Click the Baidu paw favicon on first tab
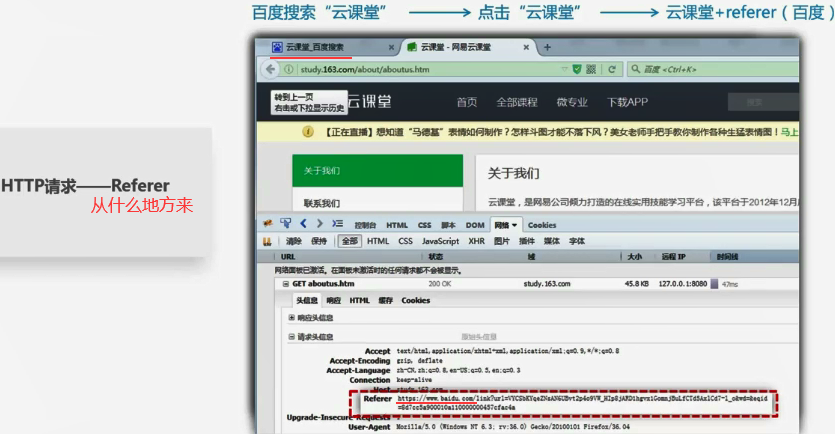Image resolution: width=835 pixels, height=434 pixels. [x=277, y=47]
